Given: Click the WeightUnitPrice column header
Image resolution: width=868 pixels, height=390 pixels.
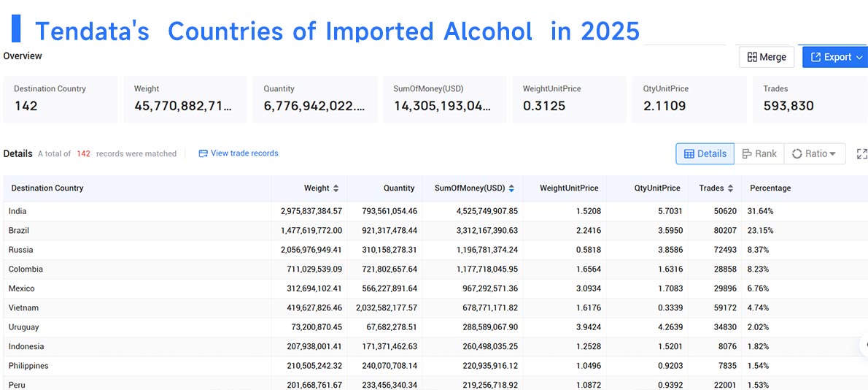Looking at the screenshot, I should [x=569, y=188].
